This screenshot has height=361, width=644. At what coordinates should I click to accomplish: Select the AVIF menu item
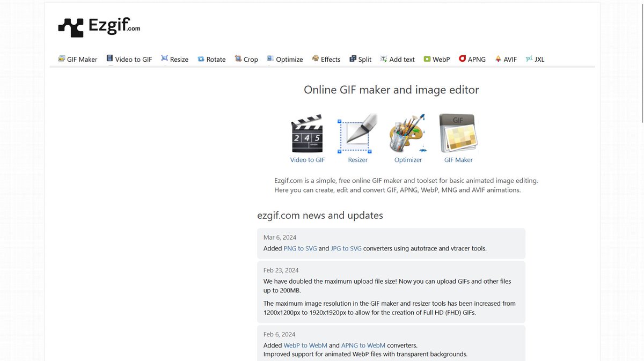pos(506,59)
